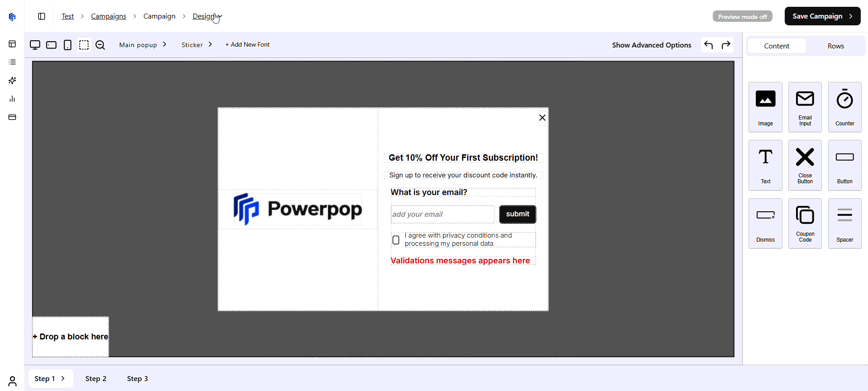
Task: Click Show Advanced Options
Action: point(652,45)
